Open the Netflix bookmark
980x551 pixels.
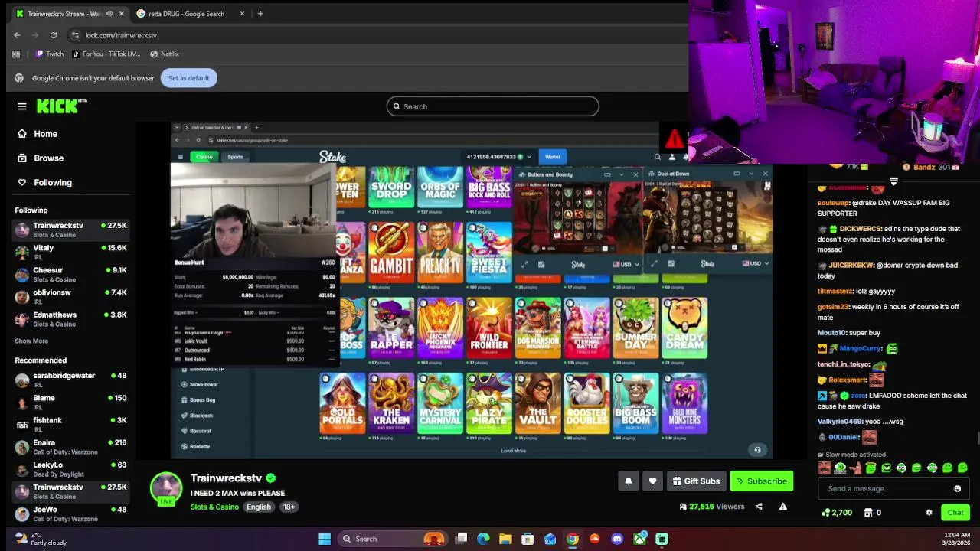tap(165, 54)
